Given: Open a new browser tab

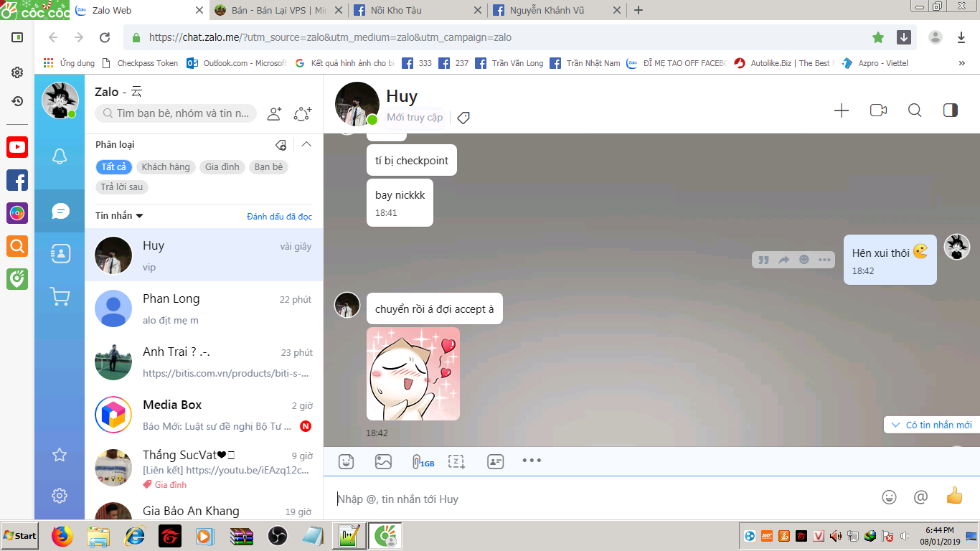Looking at the screenshot, I should (639, 10).
